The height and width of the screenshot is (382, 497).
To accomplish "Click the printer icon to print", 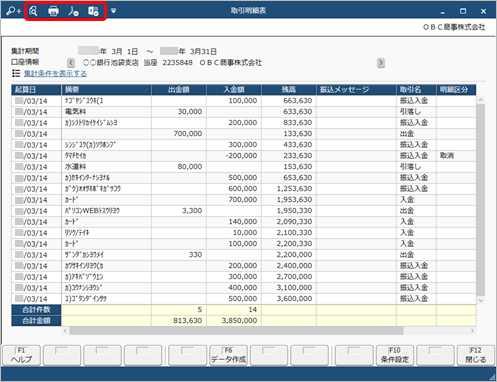I will (x=53, y=11).
